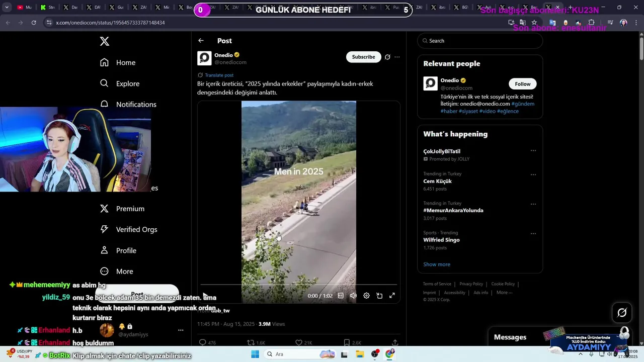The width and height of the screenshot is (644, 362).
Task: Play the Men in 2025 video
Action: click(x=205, y=296)
